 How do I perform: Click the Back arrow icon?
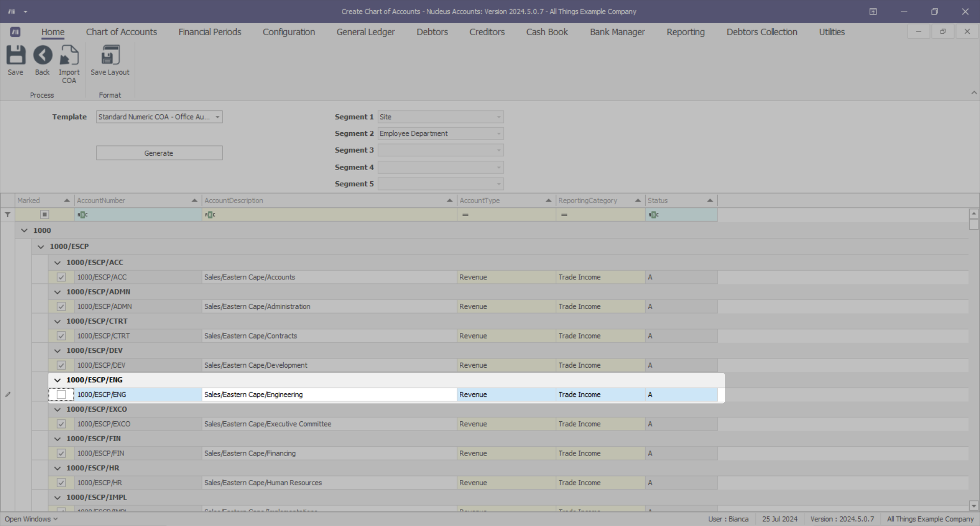42,55
